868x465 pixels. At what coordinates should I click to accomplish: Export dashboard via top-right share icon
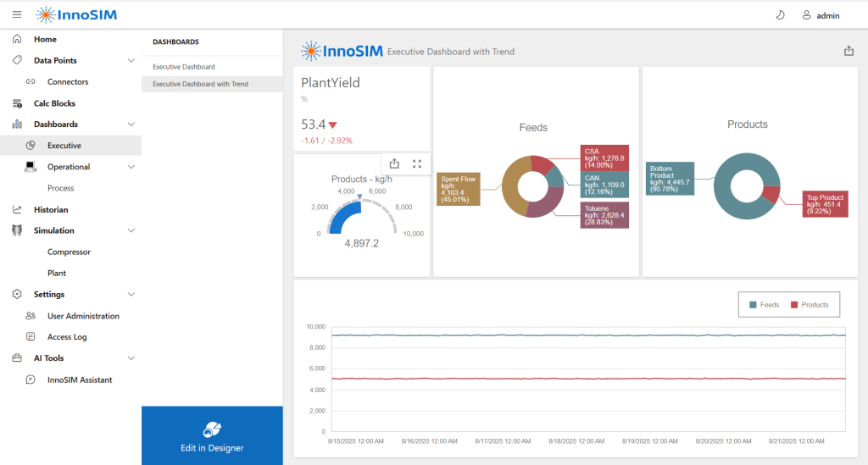point(849,51)
